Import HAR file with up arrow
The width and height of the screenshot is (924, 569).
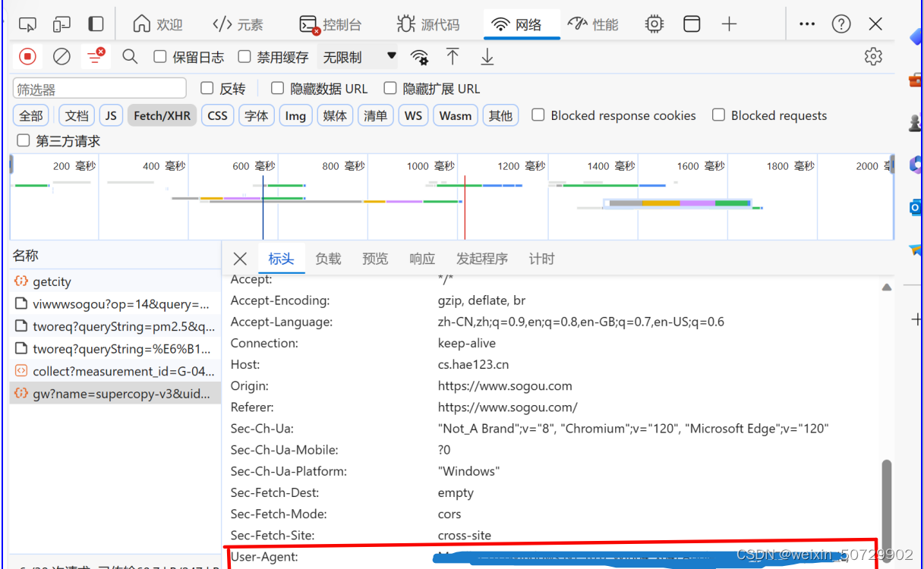tap(453, 56)
